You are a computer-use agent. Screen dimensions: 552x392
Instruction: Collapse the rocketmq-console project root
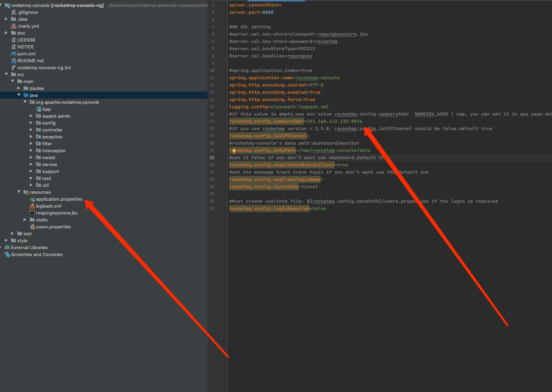click(1, 5)
